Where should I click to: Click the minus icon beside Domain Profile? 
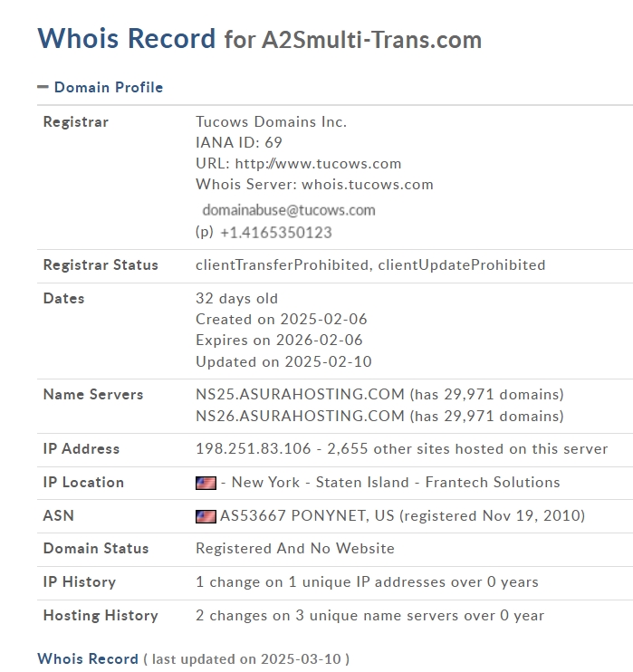pos(43,88)
